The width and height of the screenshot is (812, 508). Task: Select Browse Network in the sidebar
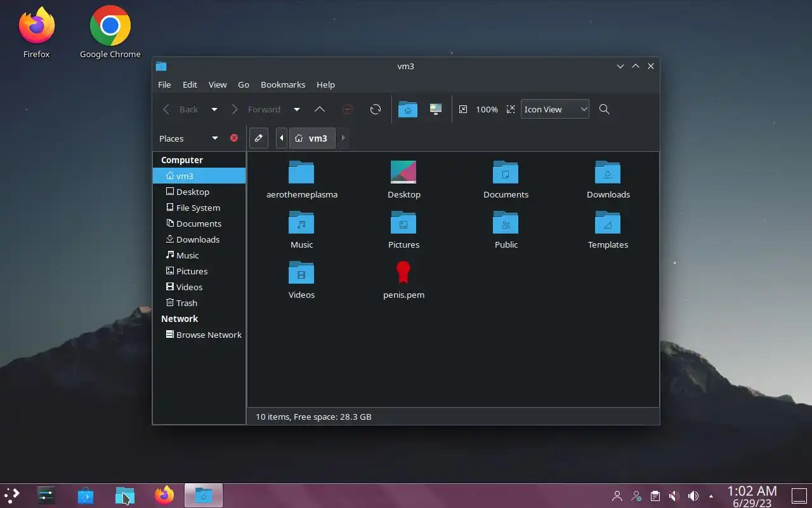(x=199, y=335)
